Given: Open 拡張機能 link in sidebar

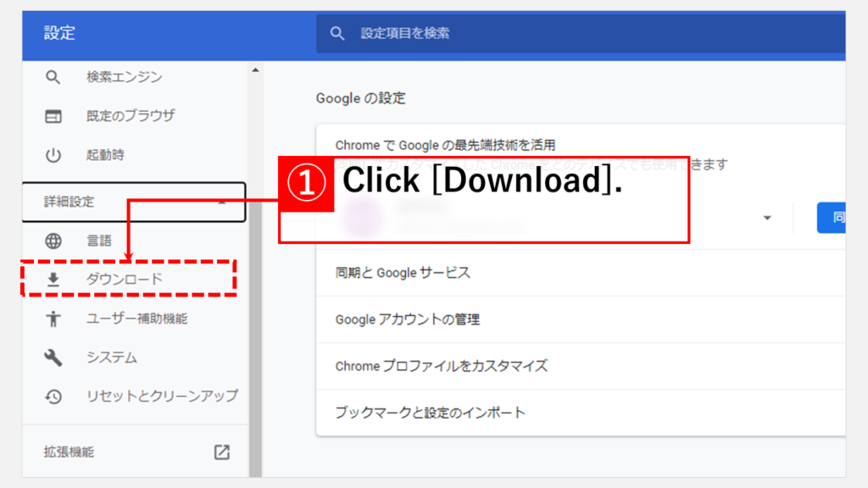Looking at the screenshot, I should (x=69, y=452).
